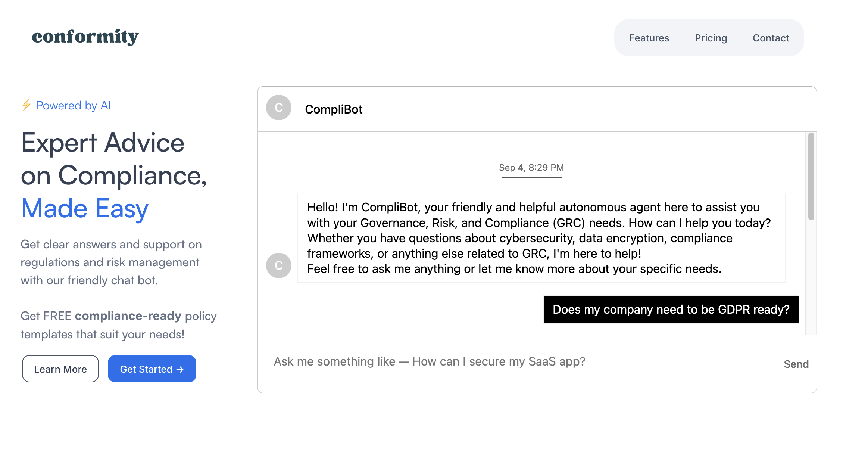The height and width of the screenshot is (460, 868).
Task: Click the CompliBot name in chat header
Action: [x=334, y=109]
